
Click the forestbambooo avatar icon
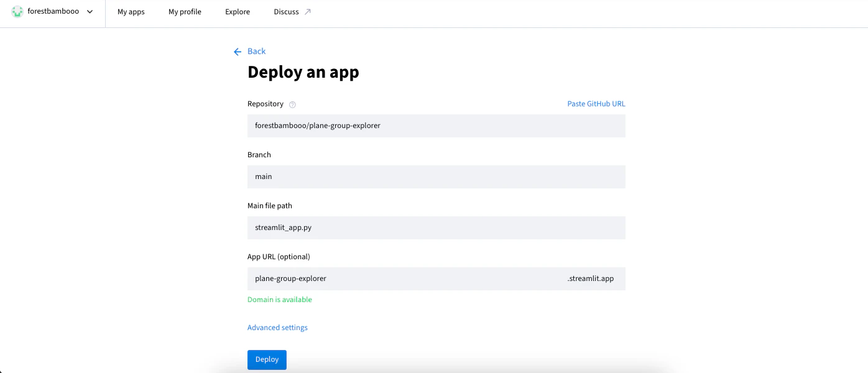pyautogui.click(x=17, y=12)
